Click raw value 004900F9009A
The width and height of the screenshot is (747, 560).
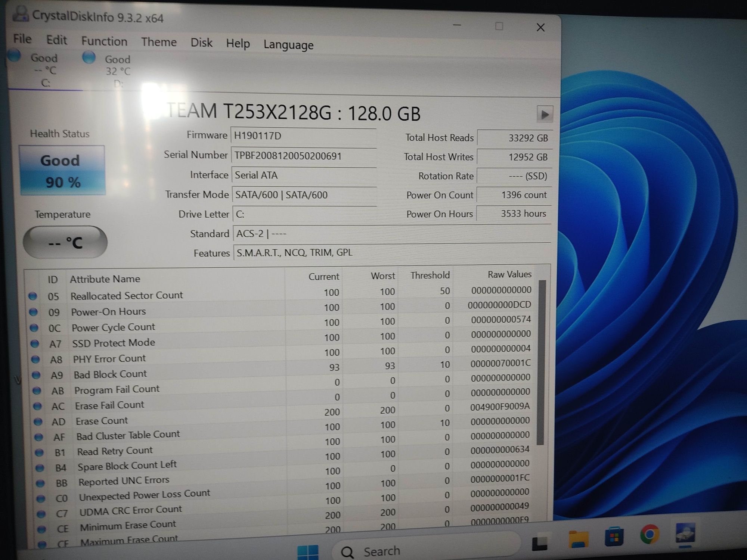(500, 406)
